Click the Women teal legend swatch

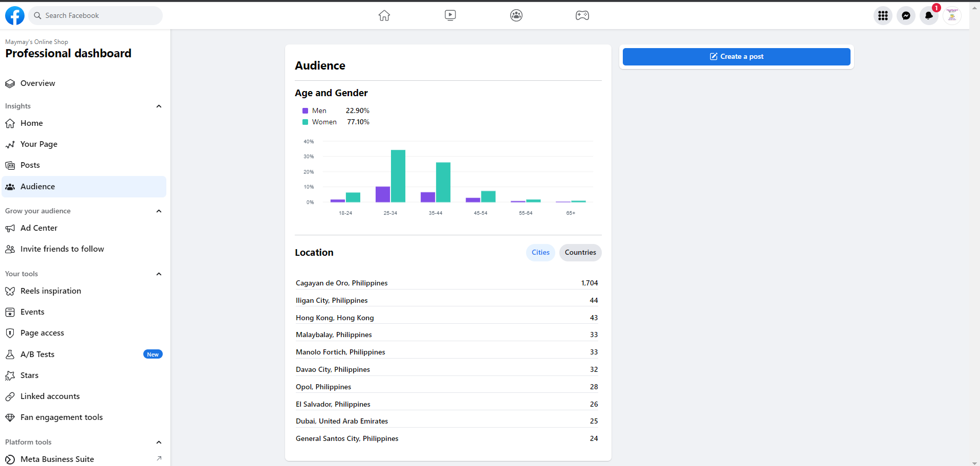pyautogui.click(x=306, y=122)
